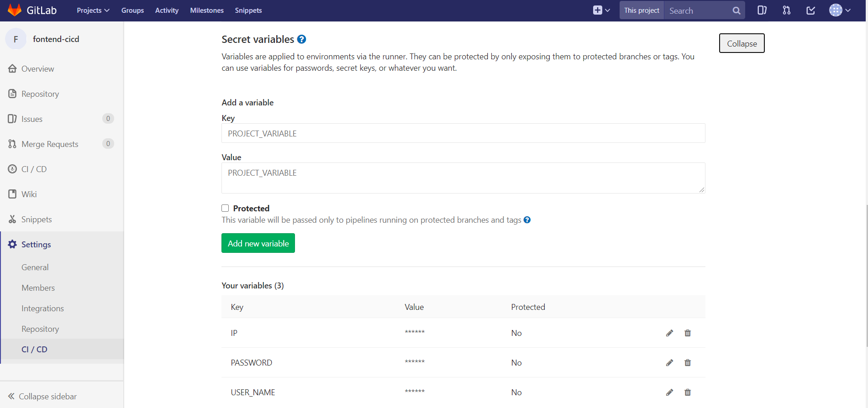This screenshot has height=408, width=868.
Task: Open the Groups menu
Action: pos(132,10)
